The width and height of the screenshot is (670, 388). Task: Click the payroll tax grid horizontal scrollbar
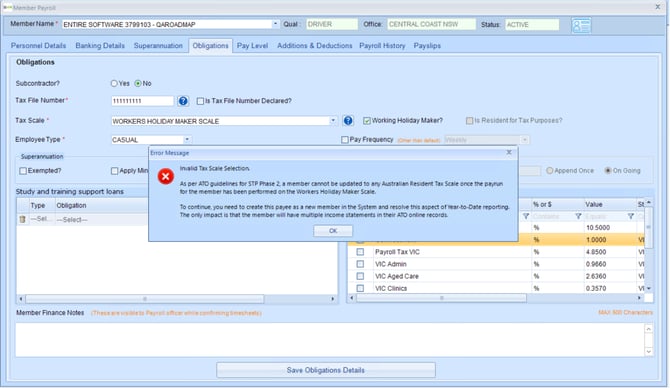pos(441,298)
